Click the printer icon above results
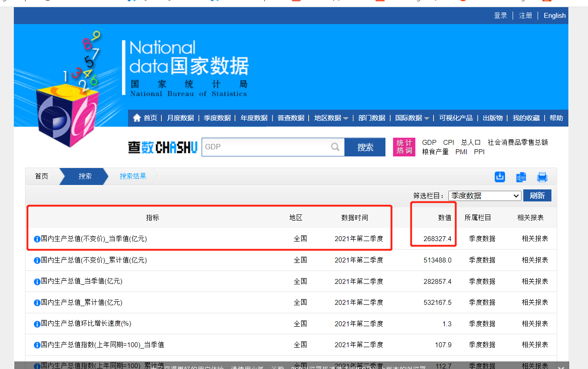 coord(542,177)
